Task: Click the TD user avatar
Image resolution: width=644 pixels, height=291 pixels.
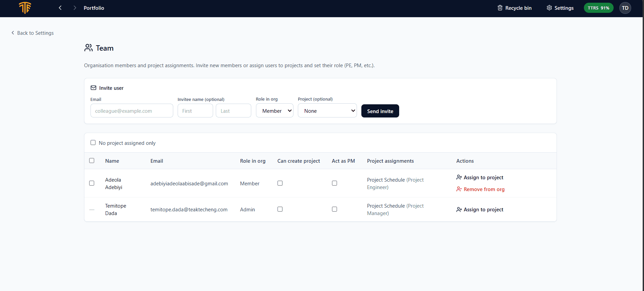Action: click(x=625, y=8)
